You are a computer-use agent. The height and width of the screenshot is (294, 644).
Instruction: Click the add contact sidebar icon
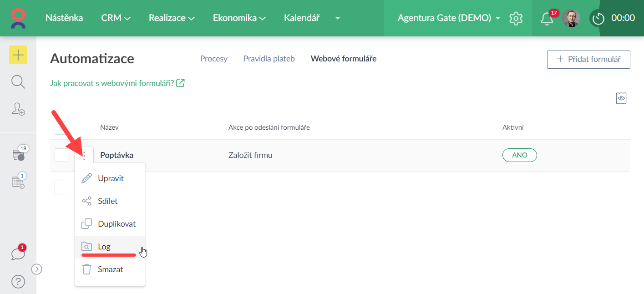(18, 108)
